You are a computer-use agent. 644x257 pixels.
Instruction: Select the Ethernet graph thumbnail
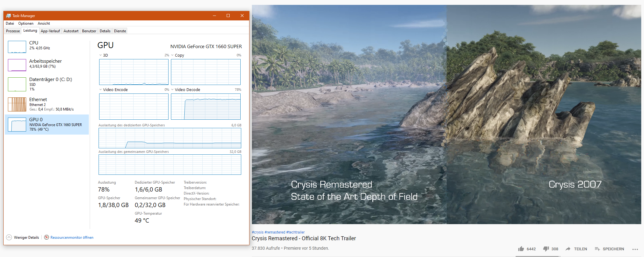[17, 104]
